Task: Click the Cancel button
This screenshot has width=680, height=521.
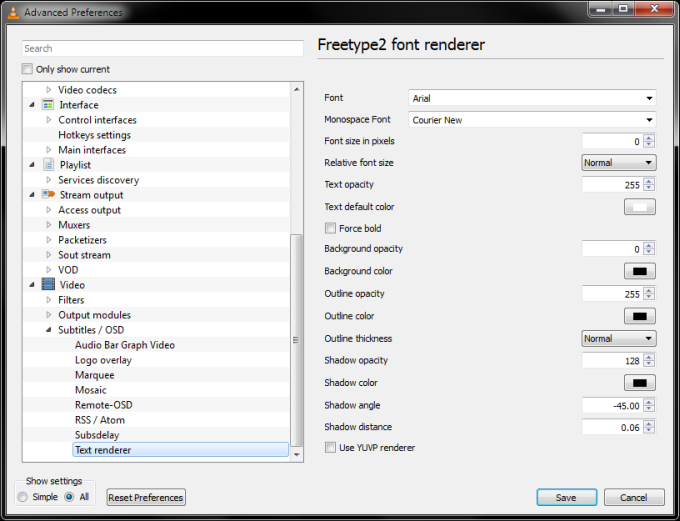Action: point(634,497)
